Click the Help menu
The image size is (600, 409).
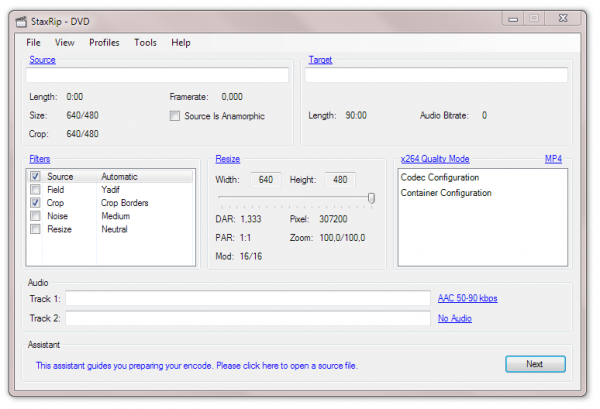[x=181, y=43]
